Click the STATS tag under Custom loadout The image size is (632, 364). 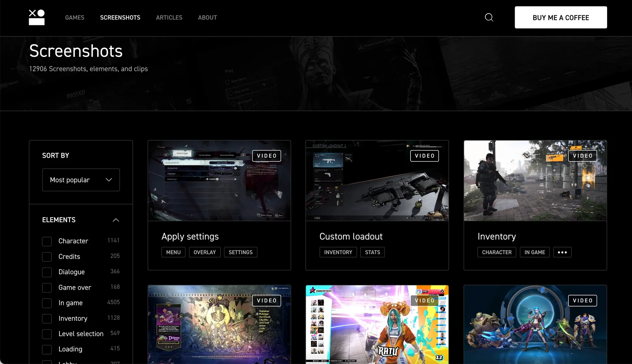tap(372, 252)
